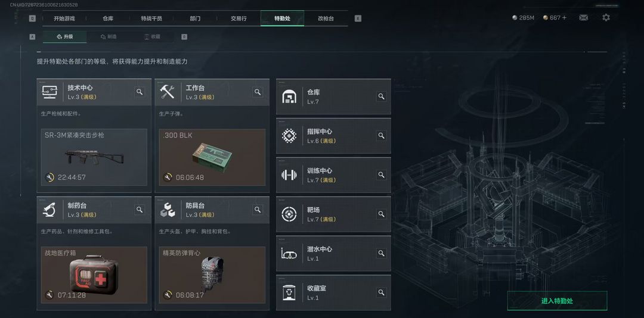Click magnifier icon on 制药台 card
Image resolution: width=644 pixels, height=318 pixels.
click(x=140, y=210)
